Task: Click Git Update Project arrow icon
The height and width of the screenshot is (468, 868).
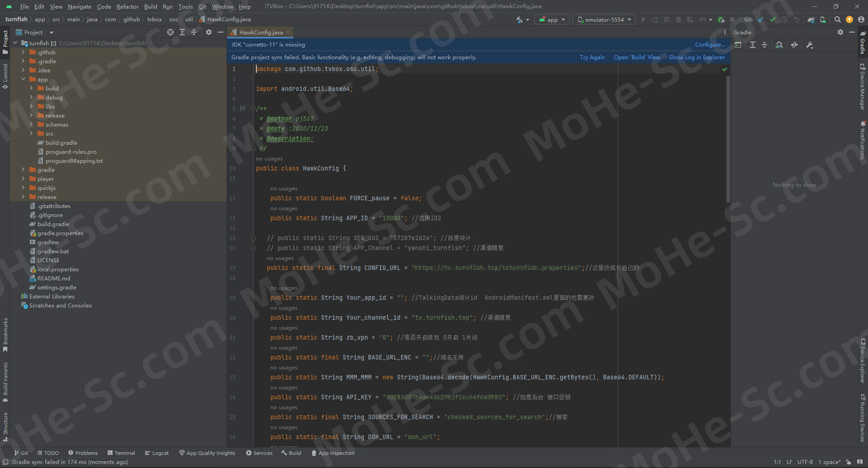Action: (761, 19)
